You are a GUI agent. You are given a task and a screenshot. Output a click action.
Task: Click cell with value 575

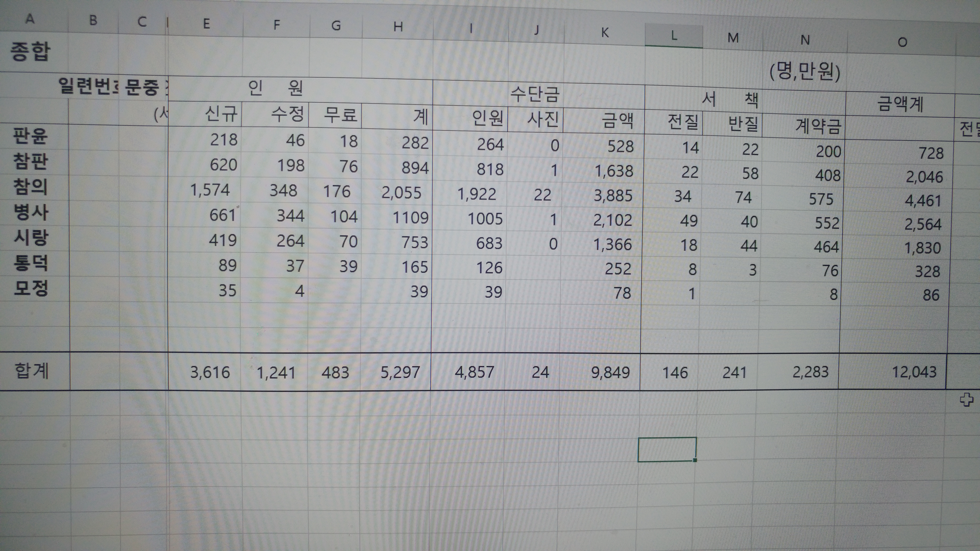[x=821, y=199]
